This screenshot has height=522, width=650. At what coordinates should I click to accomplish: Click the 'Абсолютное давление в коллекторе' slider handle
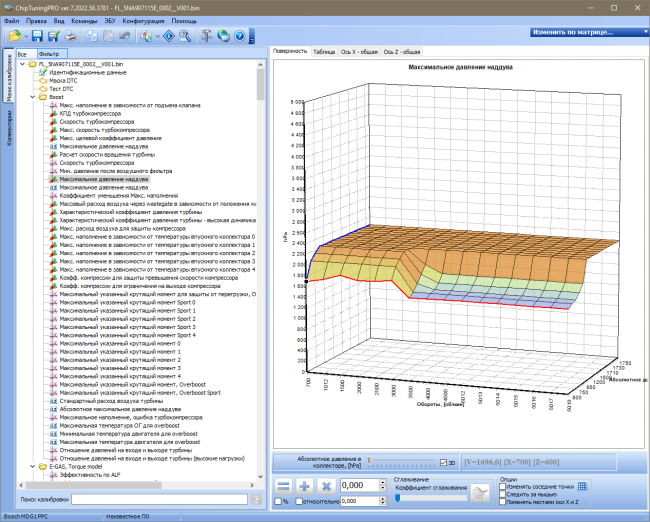pos(369,460)
